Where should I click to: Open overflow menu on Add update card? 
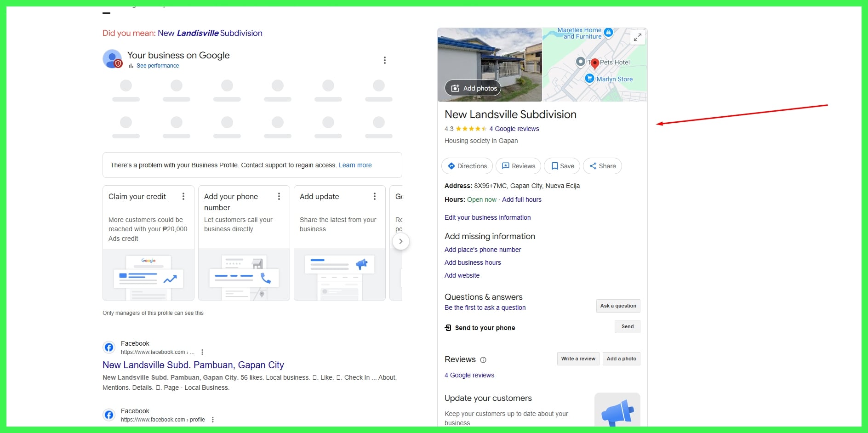click(375, 196)
